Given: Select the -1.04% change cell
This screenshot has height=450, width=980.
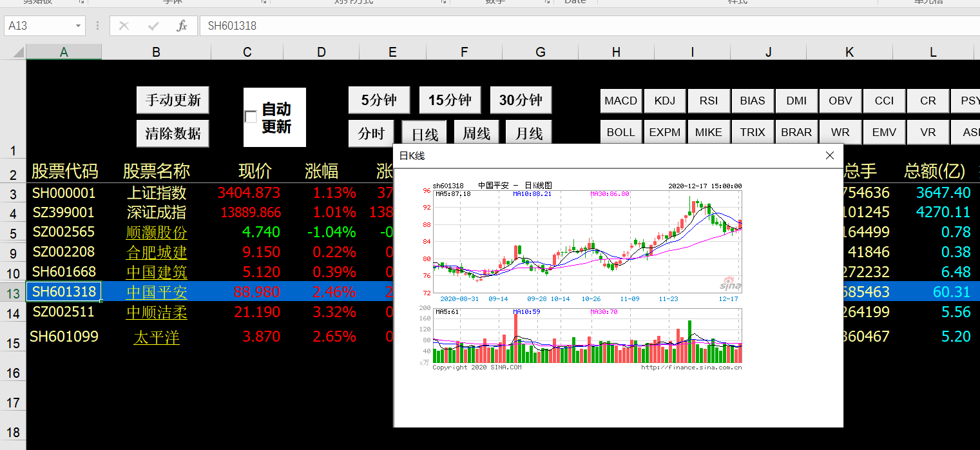Looking at the screenshot, I should (322, 232).
